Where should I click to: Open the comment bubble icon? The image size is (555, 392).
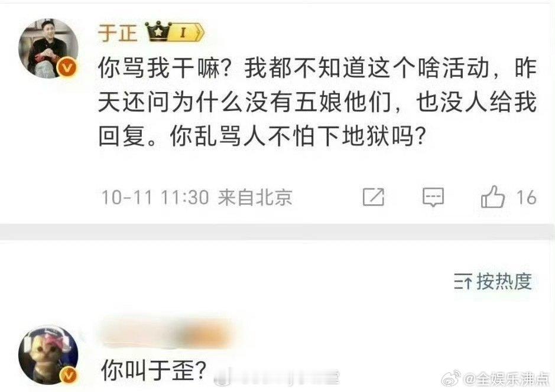pos(433,197)
